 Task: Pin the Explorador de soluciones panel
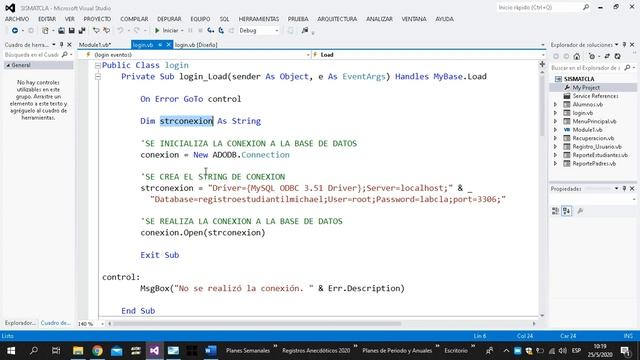(624, 44)
